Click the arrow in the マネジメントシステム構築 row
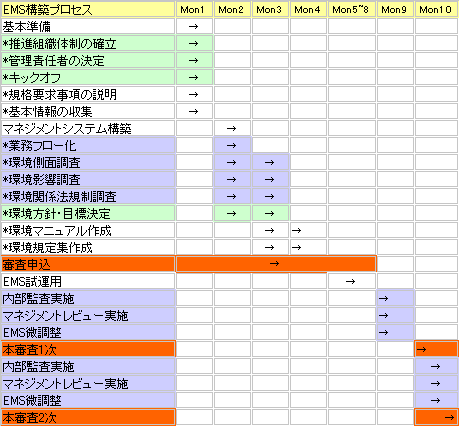Screen dimensions: 459x426 pos(231,128)
